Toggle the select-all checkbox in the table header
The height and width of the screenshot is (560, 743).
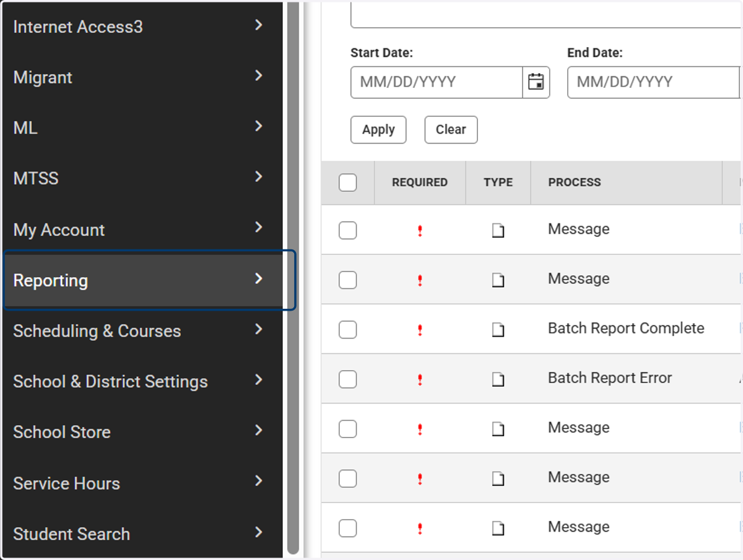point(348,183)
